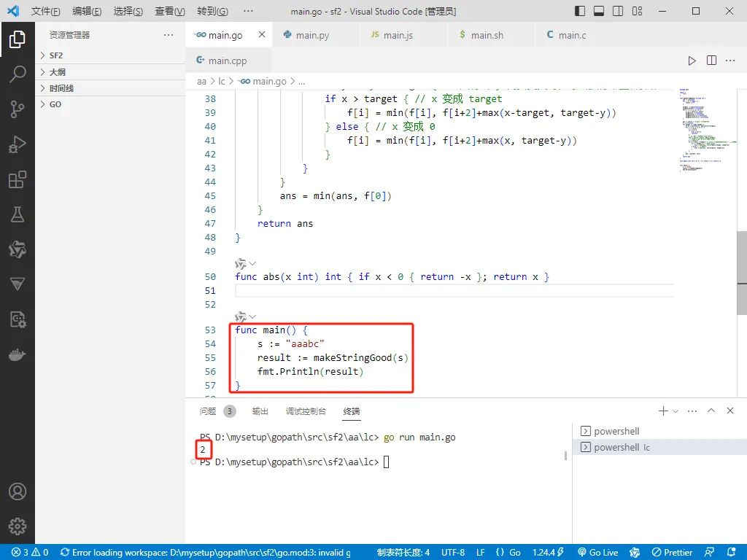Expand code lens dropdown above func main
The width and height of the screenshot is (747, 560).
pos(252,316)
